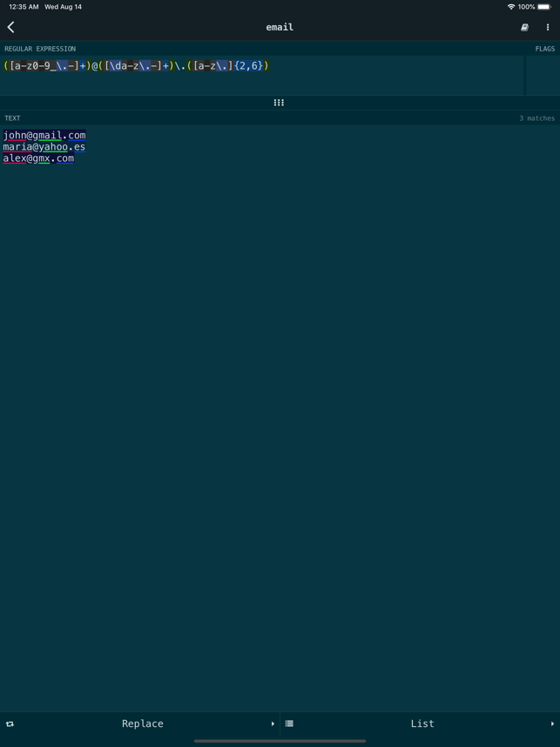
Task: Tap the List icon at bottom
Action: (289, 723)
